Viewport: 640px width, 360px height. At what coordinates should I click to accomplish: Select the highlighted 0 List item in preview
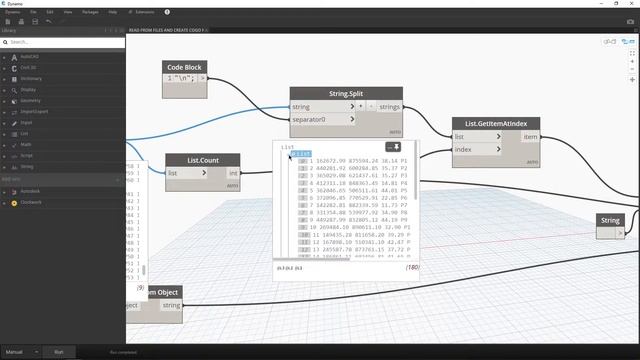click(x=301, y=154)
